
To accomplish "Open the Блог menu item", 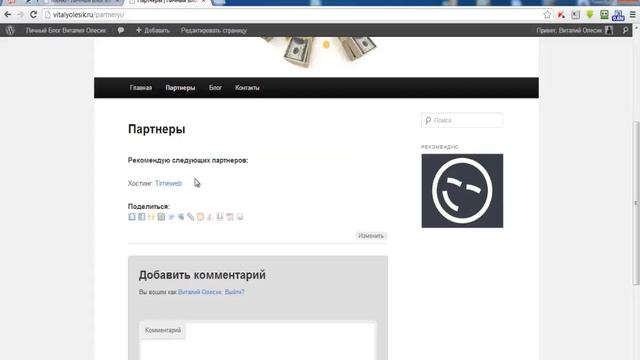I will point(215,88).
